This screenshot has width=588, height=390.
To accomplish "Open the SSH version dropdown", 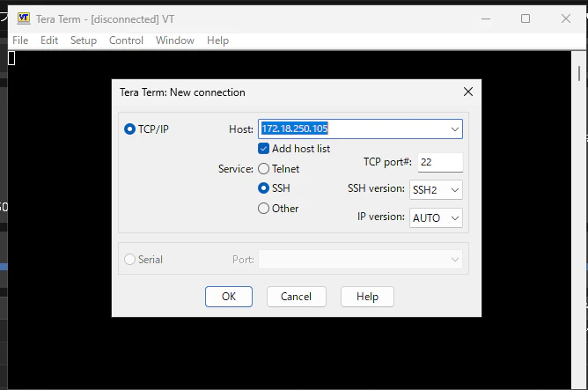I will point(436,190).
